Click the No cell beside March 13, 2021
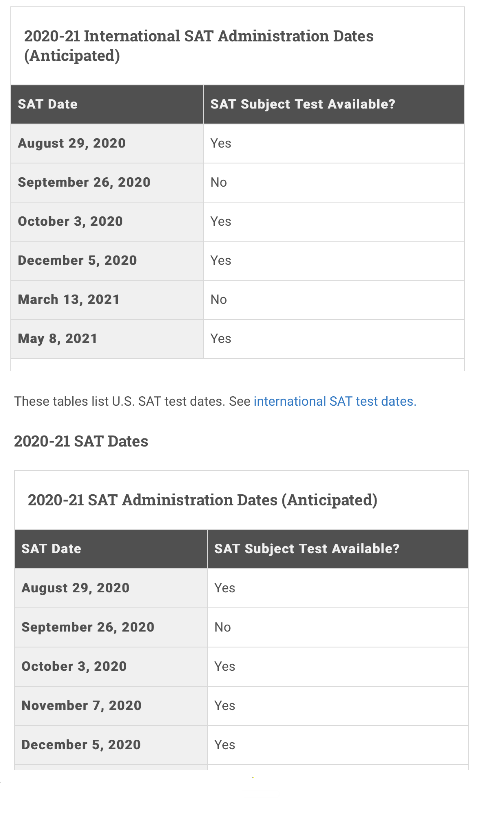The image size is (483, 814). coord(334,300)
